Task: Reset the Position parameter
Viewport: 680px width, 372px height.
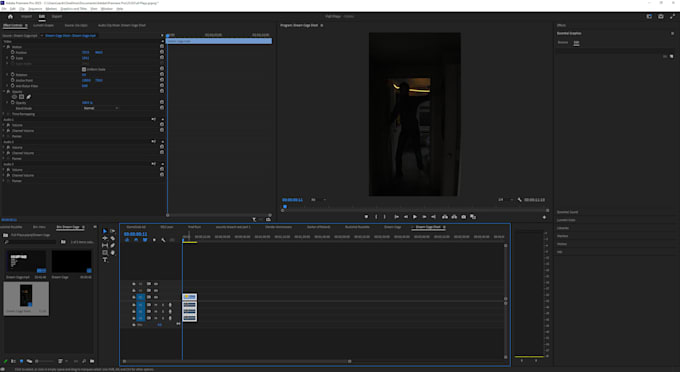Action: pos(162,52)
